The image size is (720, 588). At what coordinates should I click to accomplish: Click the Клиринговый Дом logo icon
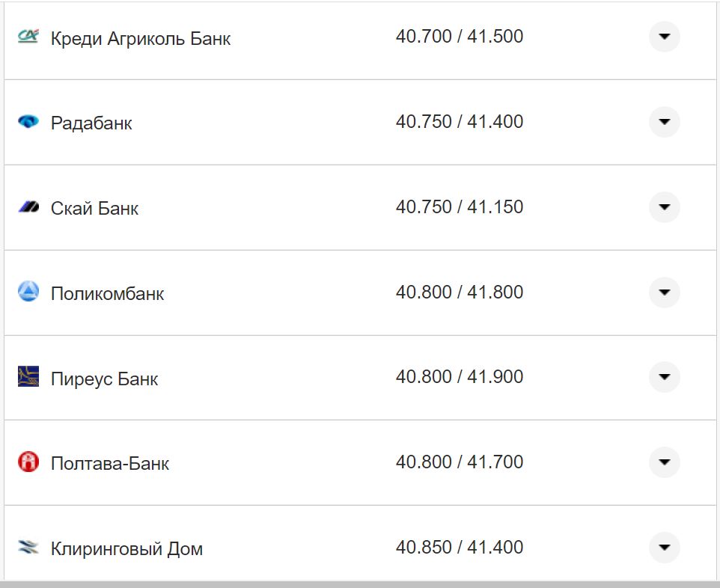[28, 547]
